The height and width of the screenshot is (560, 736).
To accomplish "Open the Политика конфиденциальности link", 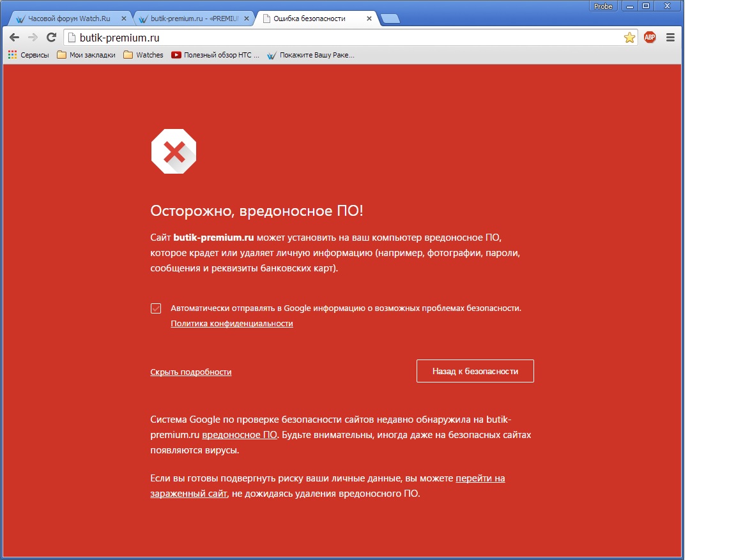I will pos(231,324).
